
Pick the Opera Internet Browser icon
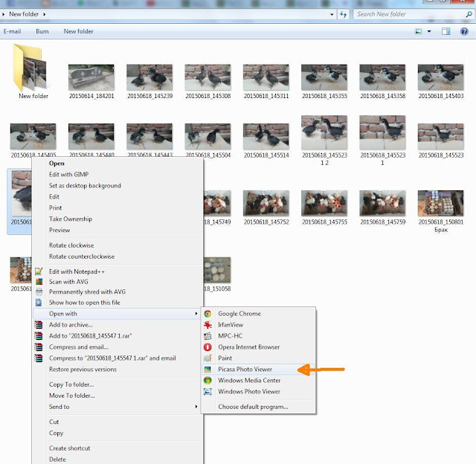coord(208,347)
